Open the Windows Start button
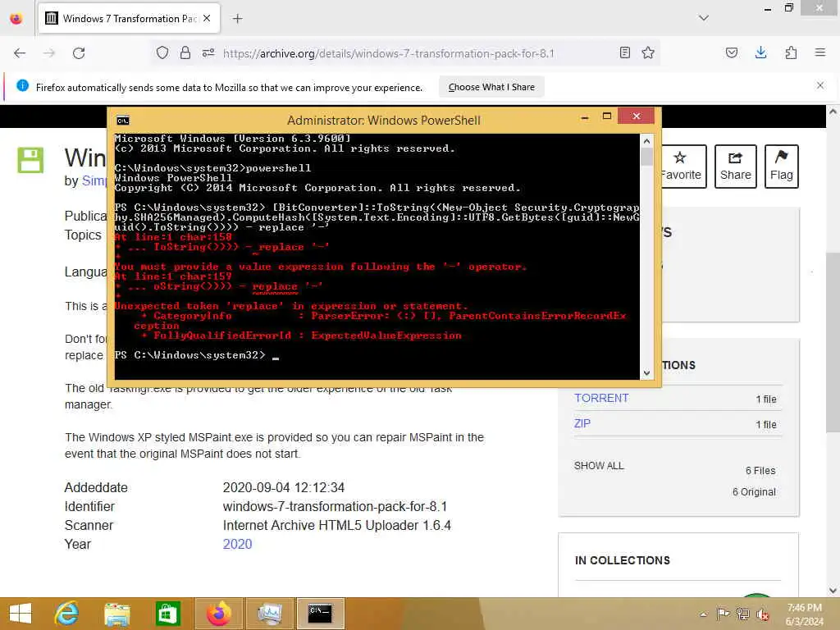 pyautogui.click(x=21, y=614)
